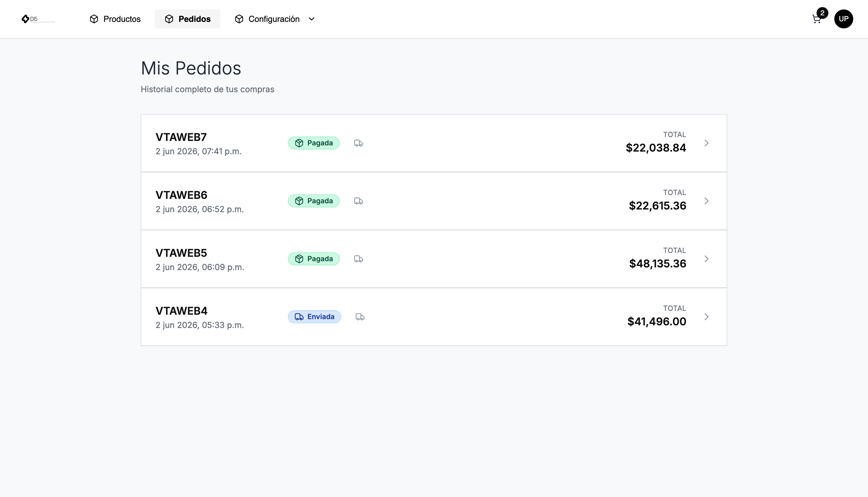Viewport: 868px width, 497px height.
Task: Click date 2 jun 2026, 05:33 p.m.
Action: click(200, 325)
